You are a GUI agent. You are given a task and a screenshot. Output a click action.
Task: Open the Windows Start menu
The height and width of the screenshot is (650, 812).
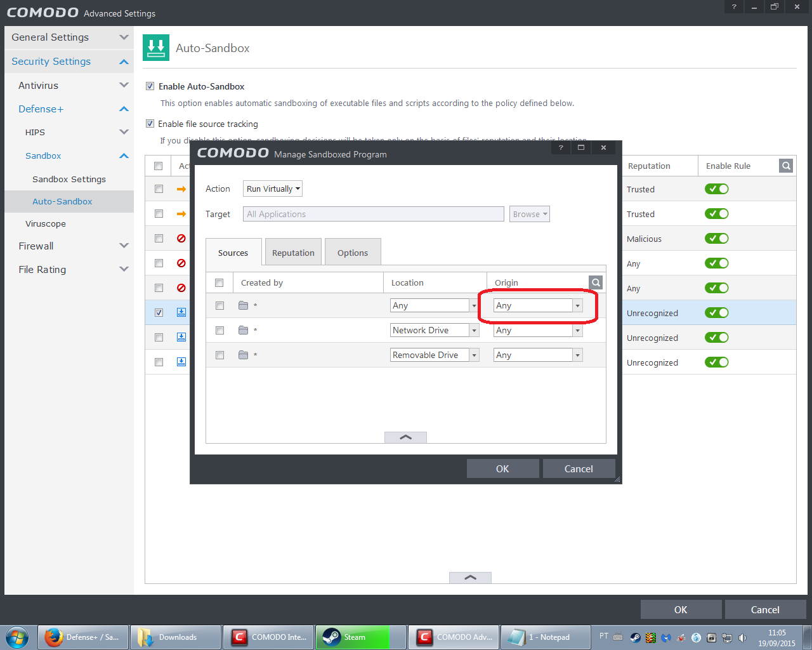[17, 637]
